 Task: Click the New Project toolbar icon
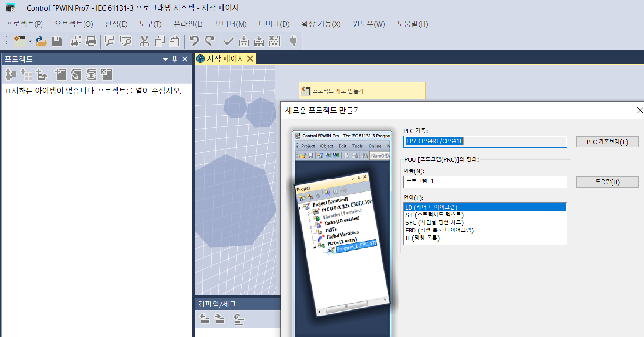point(20,42)
